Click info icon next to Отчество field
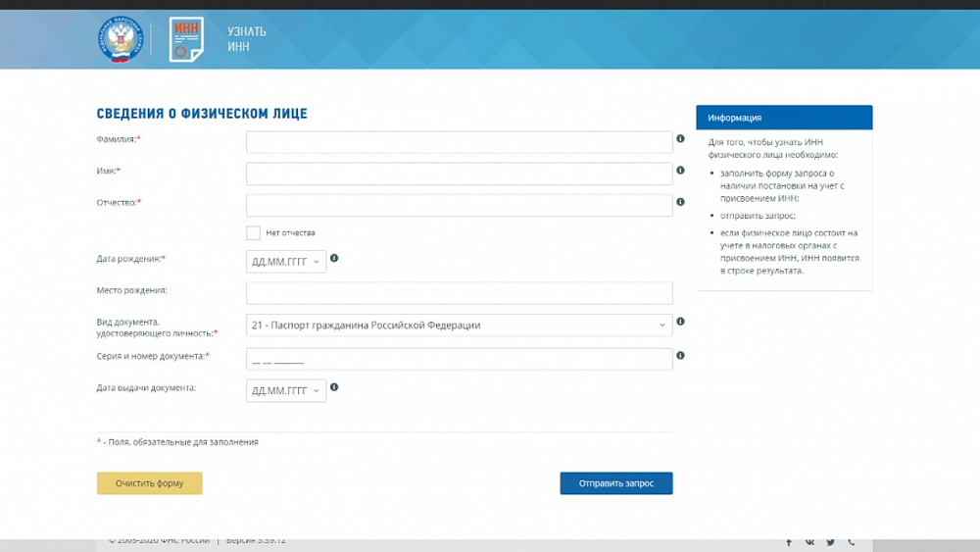Screen dimensions: 980x552 (x=680, y=202)
